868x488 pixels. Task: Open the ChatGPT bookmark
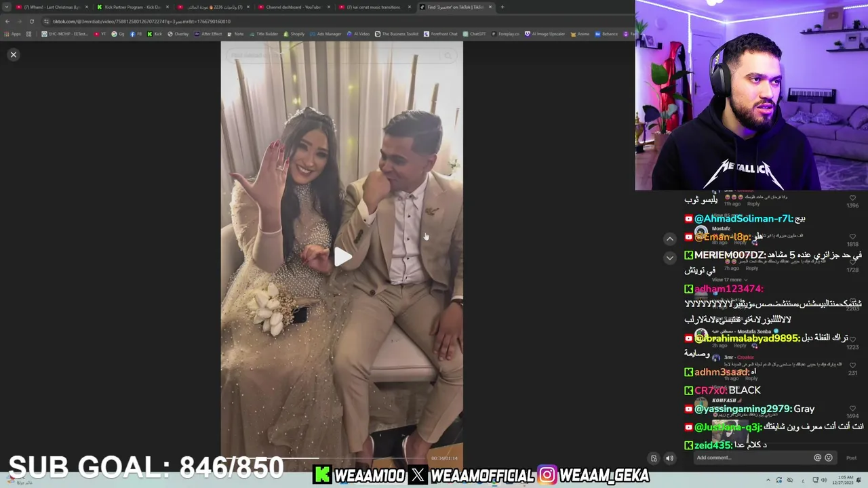tap(473, 34)
